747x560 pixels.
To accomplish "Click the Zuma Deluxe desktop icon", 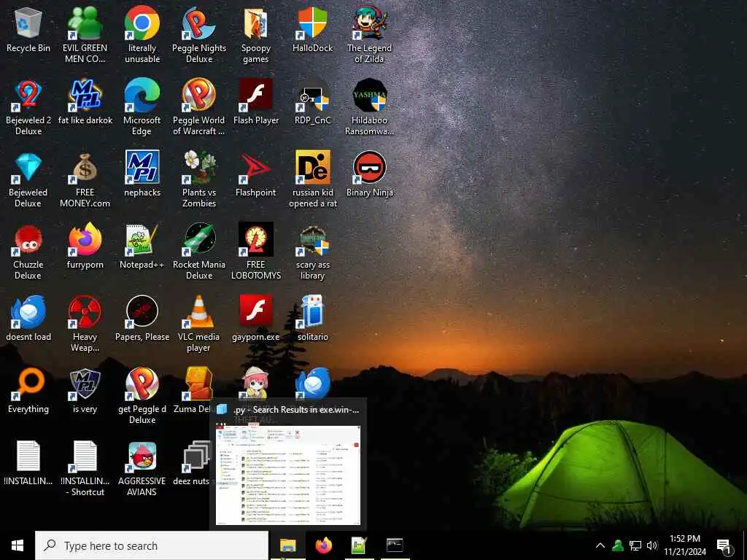I will click(x=198, y=384).
